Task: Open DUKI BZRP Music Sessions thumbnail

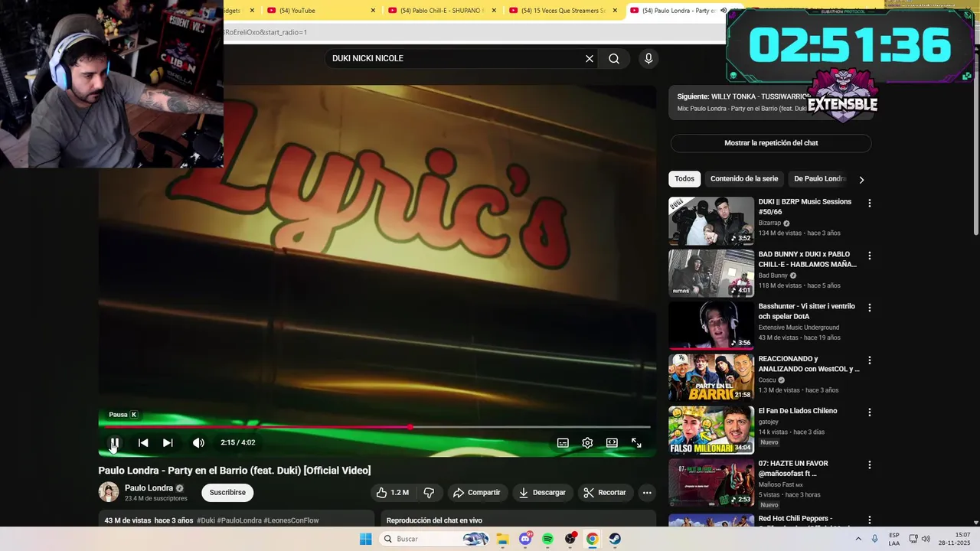Action: pos(711,221)
